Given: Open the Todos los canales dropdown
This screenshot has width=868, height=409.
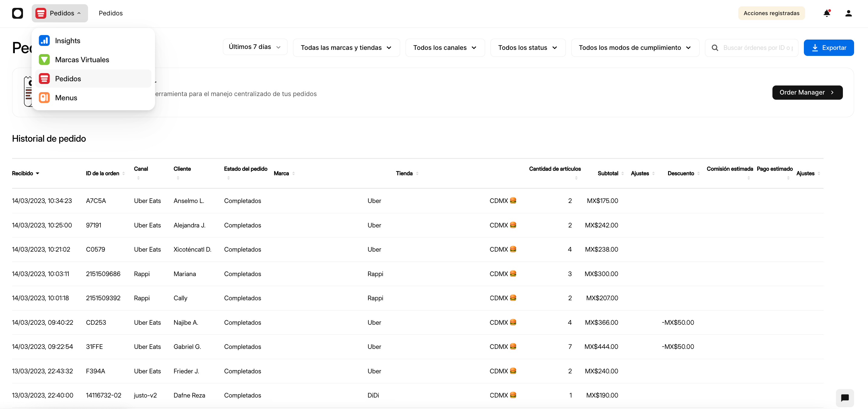Looking at the screenshot, I should [445, 47].
